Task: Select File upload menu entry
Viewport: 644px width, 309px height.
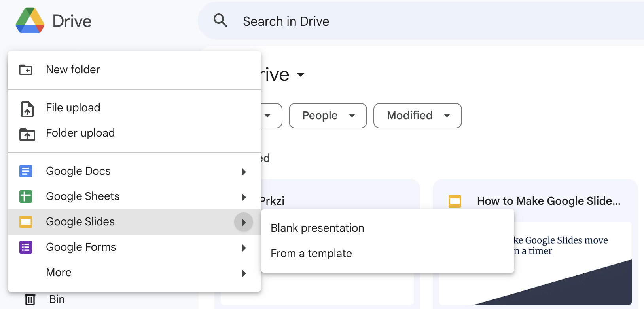Action: 134,108
